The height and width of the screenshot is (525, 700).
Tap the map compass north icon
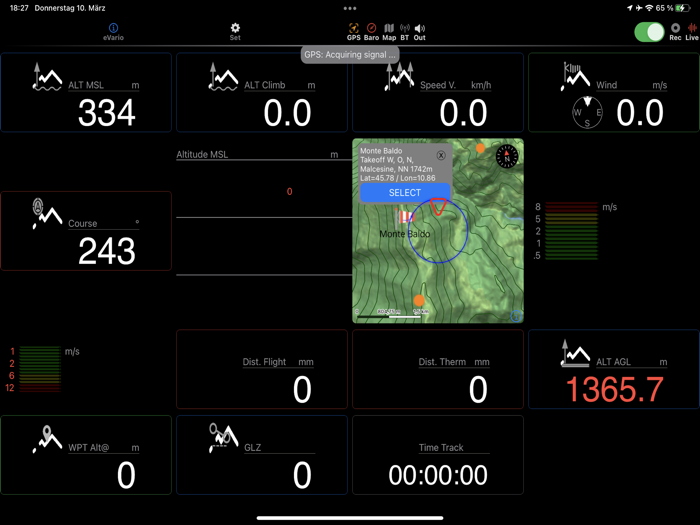[x=507, y=156]
